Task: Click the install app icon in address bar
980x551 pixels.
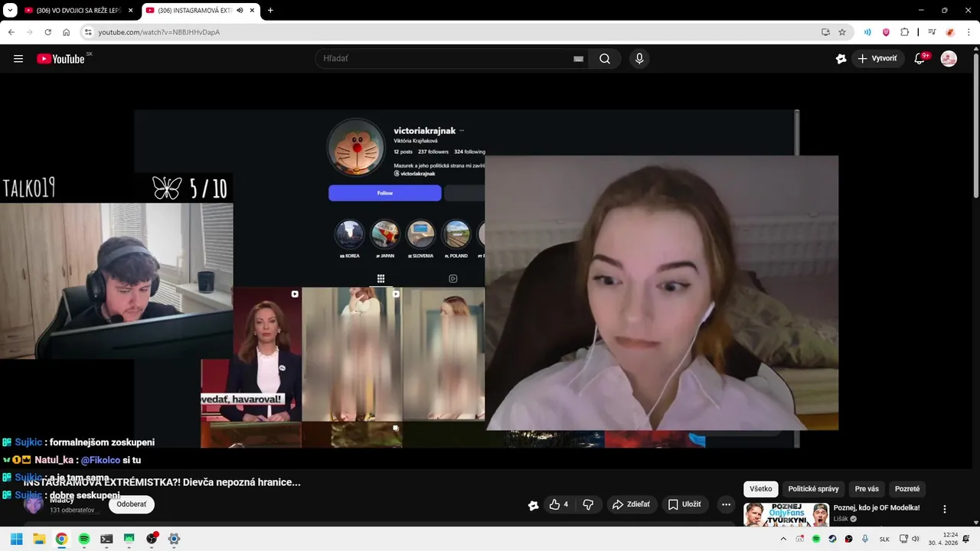Action: [x=825, y=32]
